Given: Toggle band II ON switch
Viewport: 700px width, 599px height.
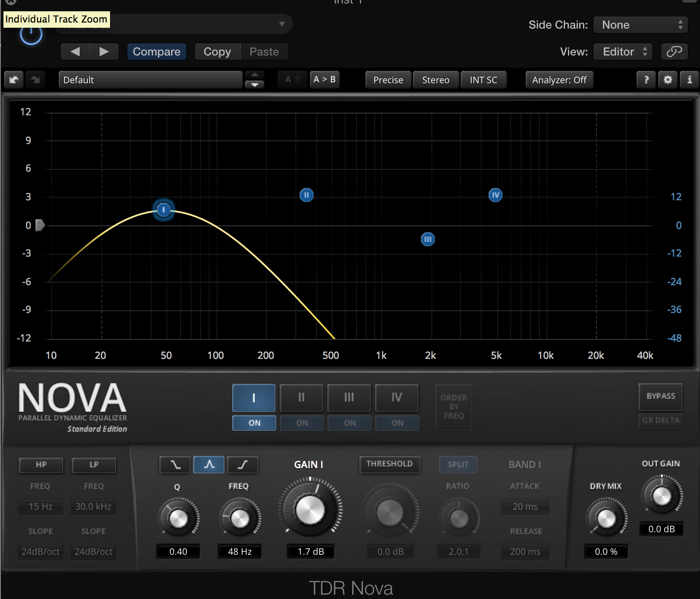Looking at the screenshot, I should 302,423.
